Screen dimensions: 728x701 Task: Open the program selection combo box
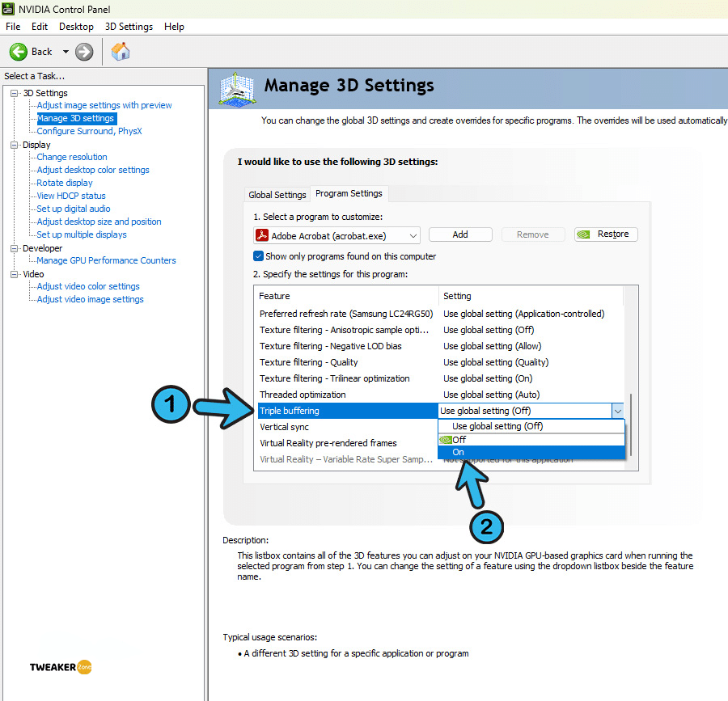(336, 235)
